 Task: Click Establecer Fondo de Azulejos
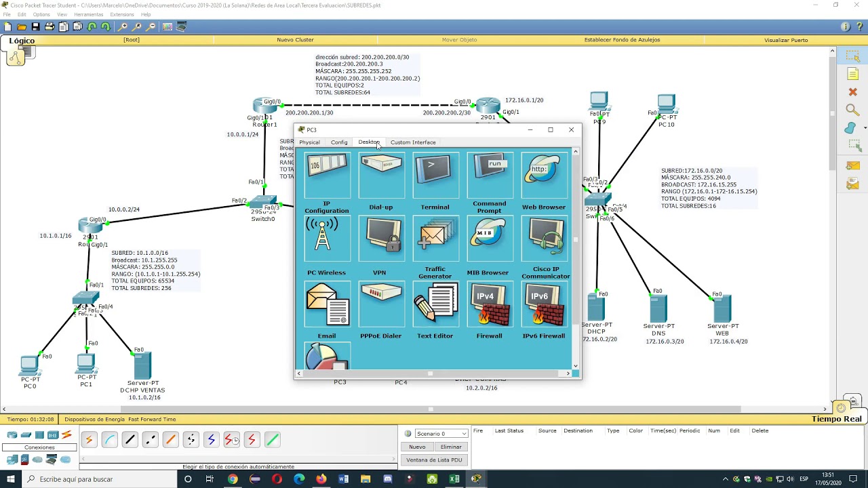[622, 40]
